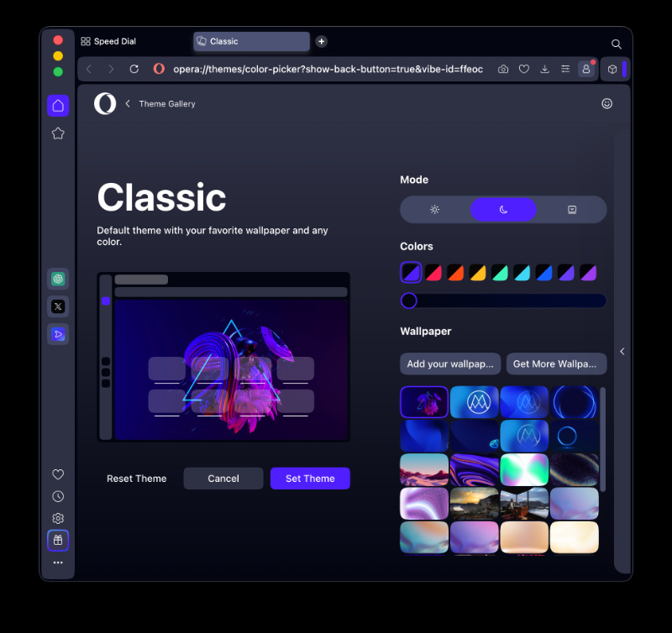672x633 pixels.
Task: Open the Downloads icon
Action: click(544, 69)
